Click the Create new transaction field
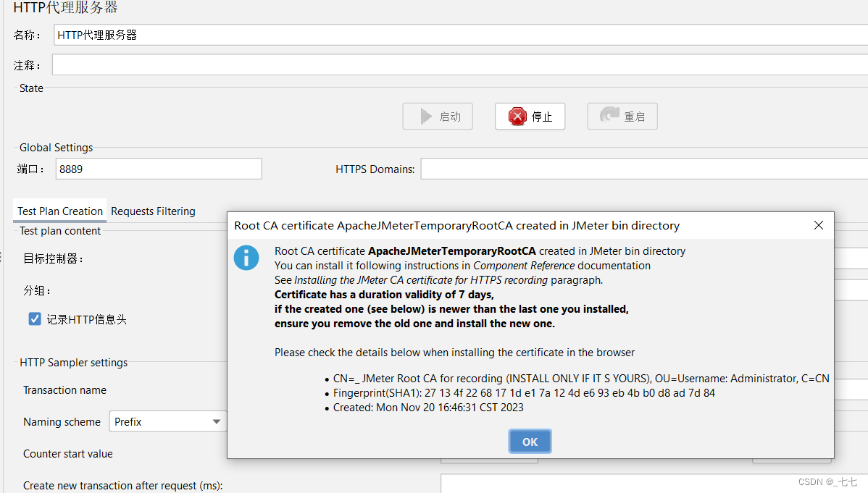Screen dimensions: 868x493 coord(654,484)
